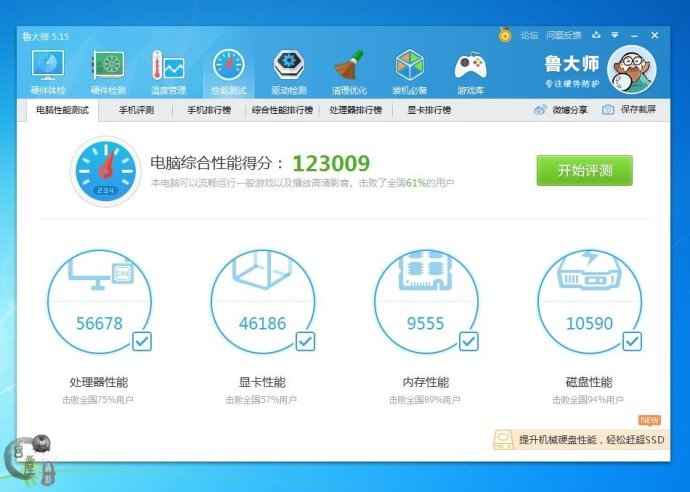Viewport: 690px width, 492px height.
Task: Click the 鲁大师 5.15 title text
Action: [46, 37]
